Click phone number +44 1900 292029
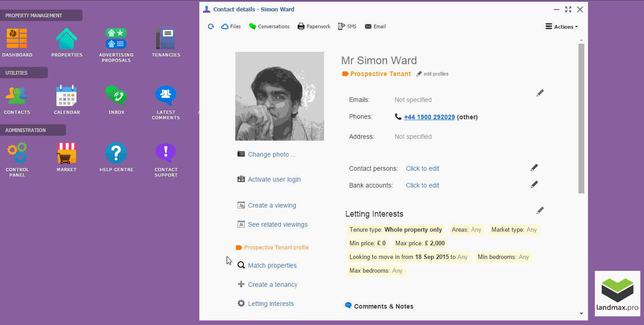Screen dimensions: 644x325 [x=429, y=117]
